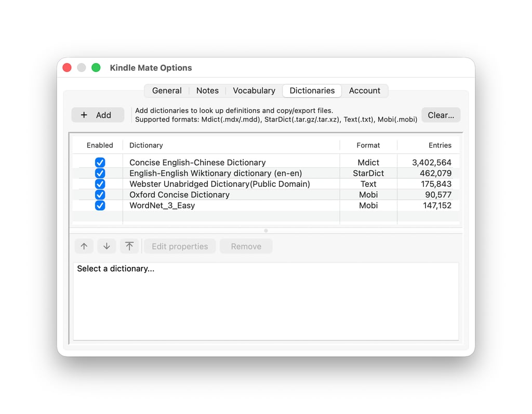532x414 pixels.
Task: Click the Mdict format cell
Action: (x=368, y=163)
